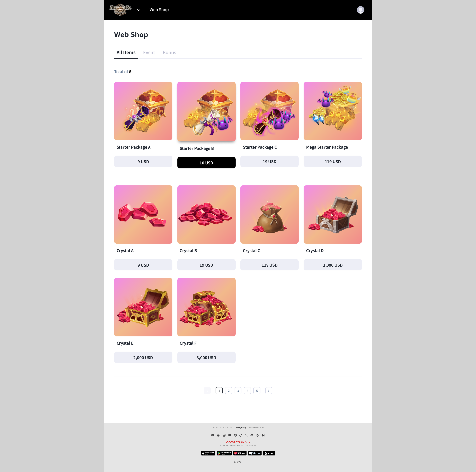The width and height of the screenshot is (476, 472).
Task: Buy Starter Package B for 10 USD
Action: pos(206,163)
